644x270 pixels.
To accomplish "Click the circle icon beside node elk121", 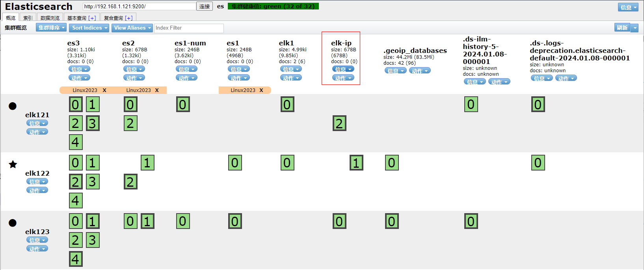I will pyautogui.click(x=13, y=106).
